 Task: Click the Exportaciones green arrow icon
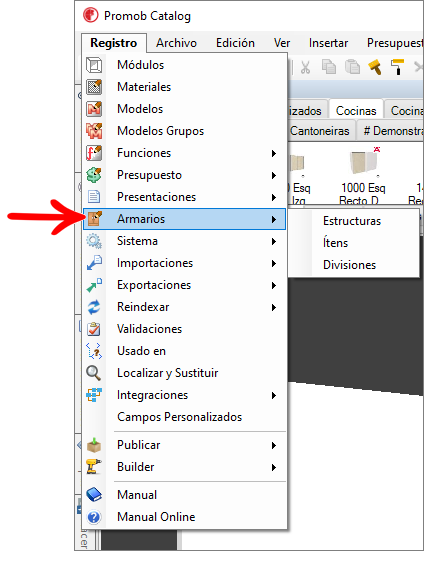94,285
